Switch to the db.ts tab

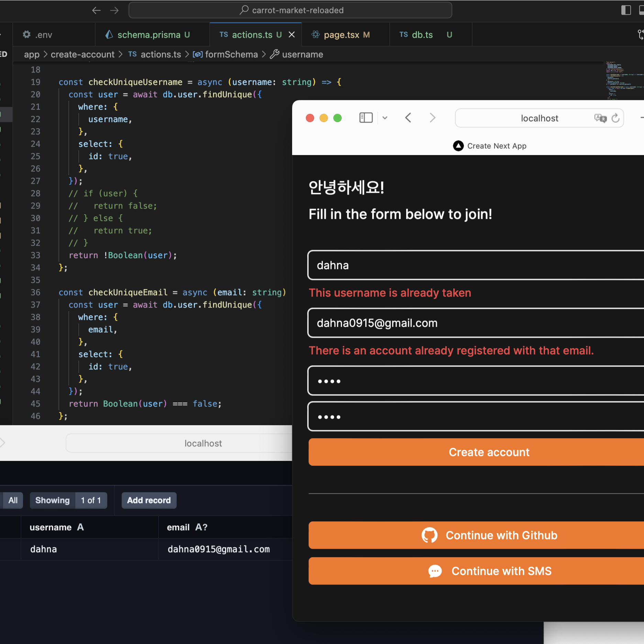[431, 35]
